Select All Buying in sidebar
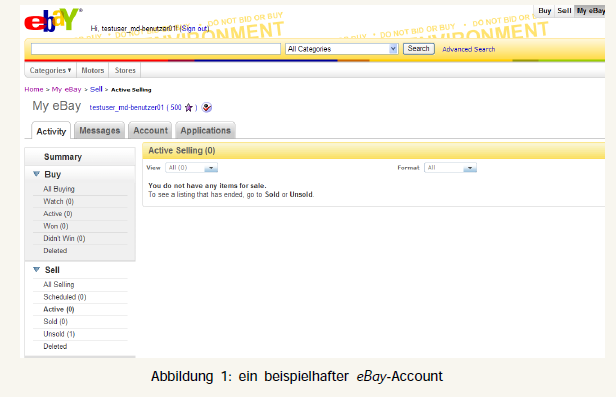Screen dimensions: 616x397 (59, 189)
